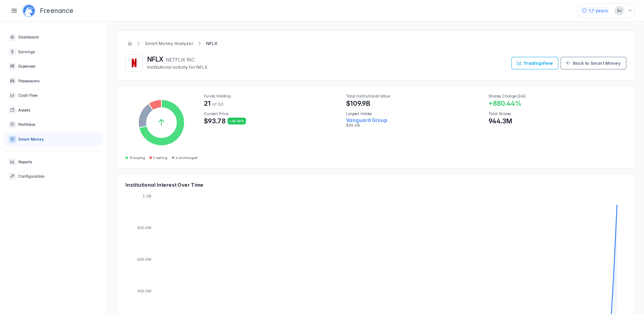The height and width of the screenshot is (314, 644).
Task: Open the Reports section
Action: pos(54,162)
